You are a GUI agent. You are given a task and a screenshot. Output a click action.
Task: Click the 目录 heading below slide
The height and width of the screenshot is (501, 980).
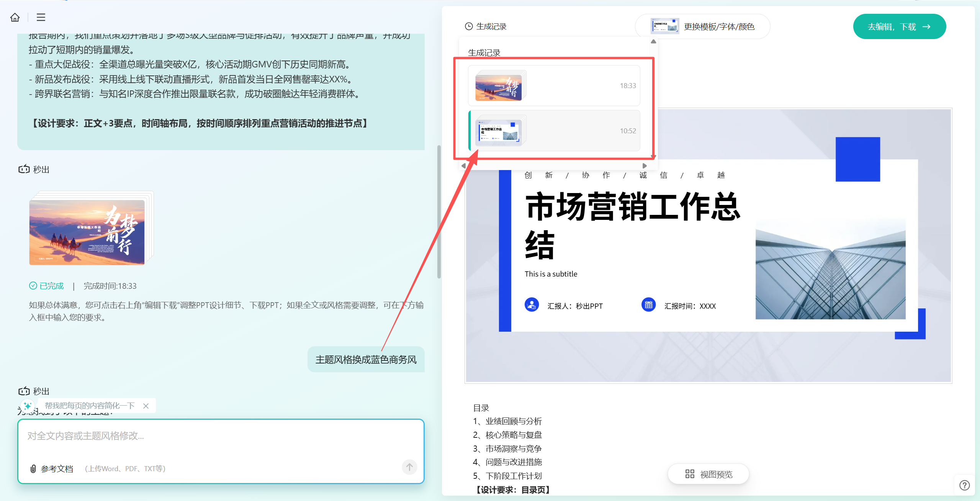[481, 408]
